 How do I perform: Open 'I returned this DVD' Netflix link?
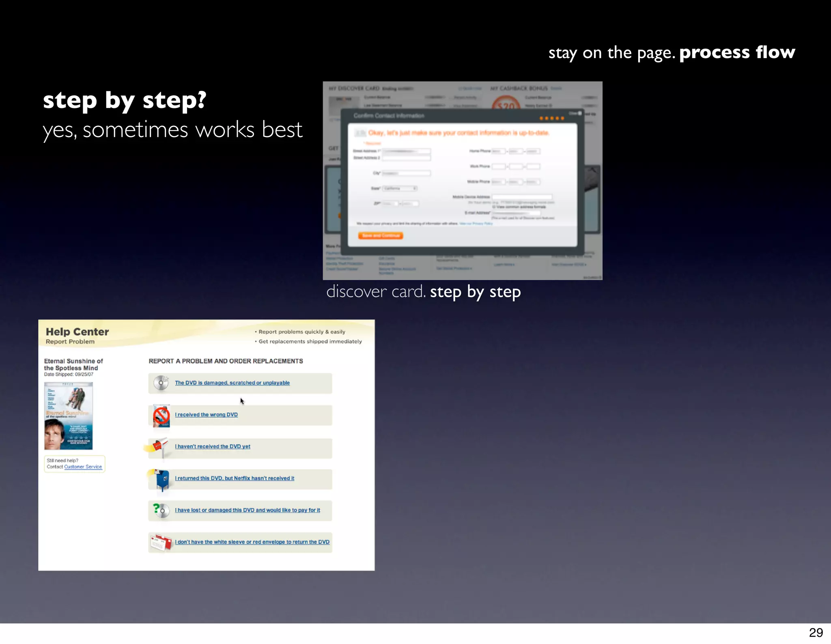(235, 478)
